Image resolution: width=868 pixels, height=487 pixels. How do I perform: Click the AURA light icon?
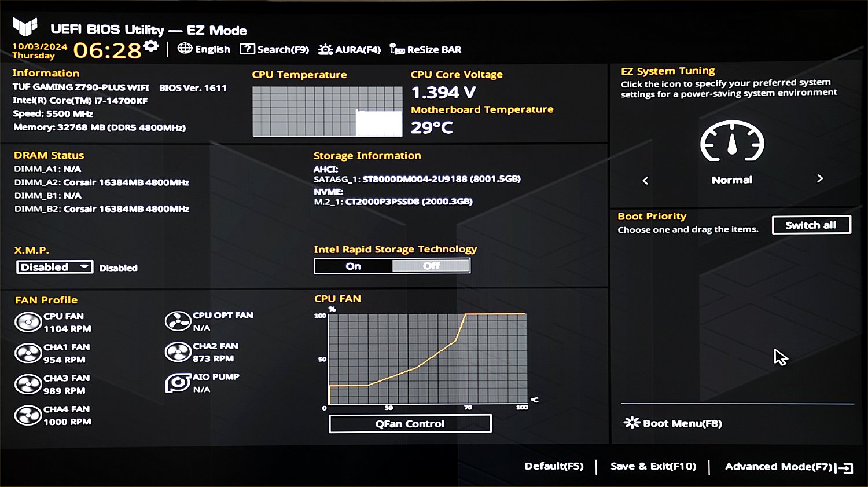click(x=325, y=50)
